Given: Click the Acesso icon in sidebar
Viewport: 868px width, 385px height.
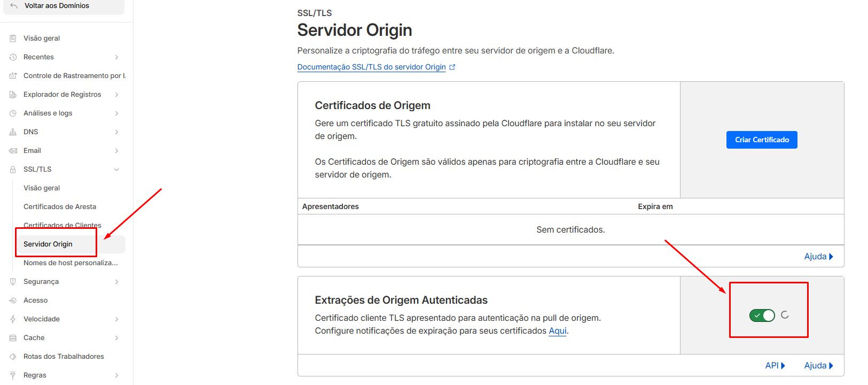Looking at the screenshot, I should click(x=13, y=301).
